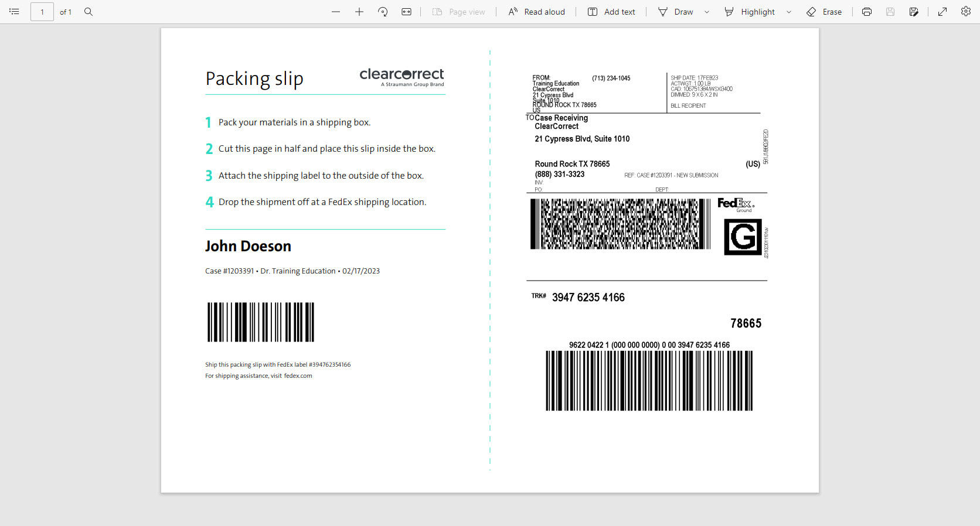
Task: Print the packing slip document
Action: (867, 12)
